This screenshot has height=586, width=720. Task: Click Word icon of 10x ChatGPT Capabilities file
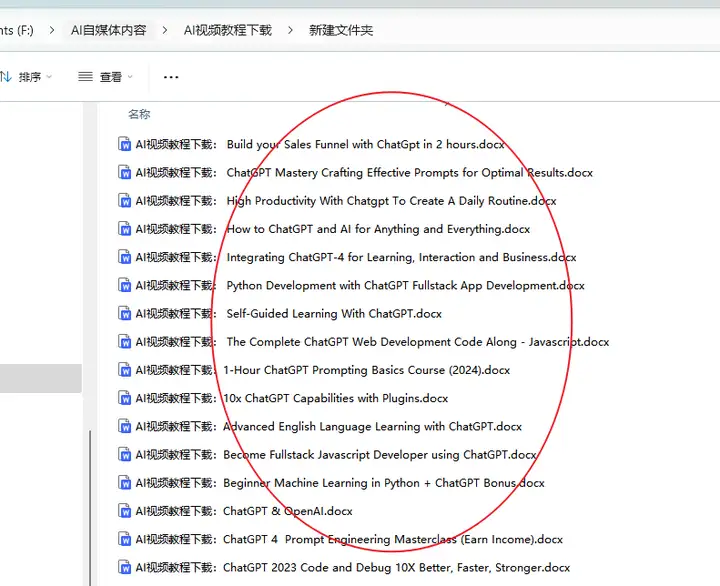click(124, 398)
